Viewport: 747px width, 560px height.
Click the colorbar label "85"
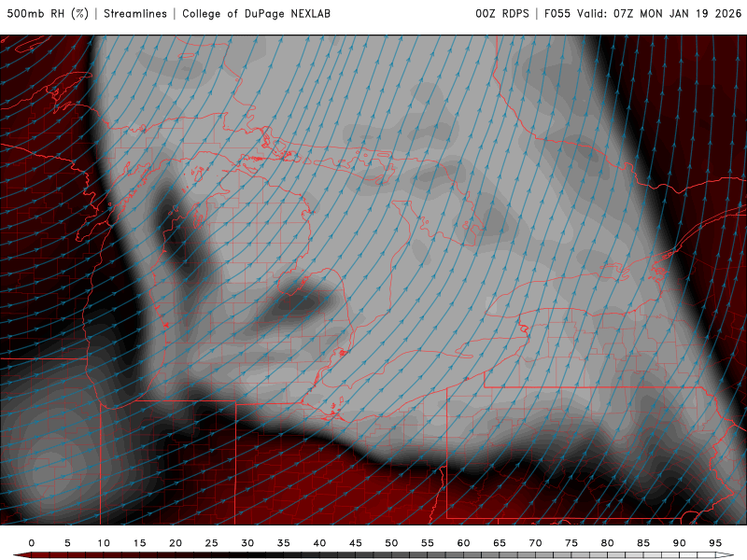tap(643, 543)
